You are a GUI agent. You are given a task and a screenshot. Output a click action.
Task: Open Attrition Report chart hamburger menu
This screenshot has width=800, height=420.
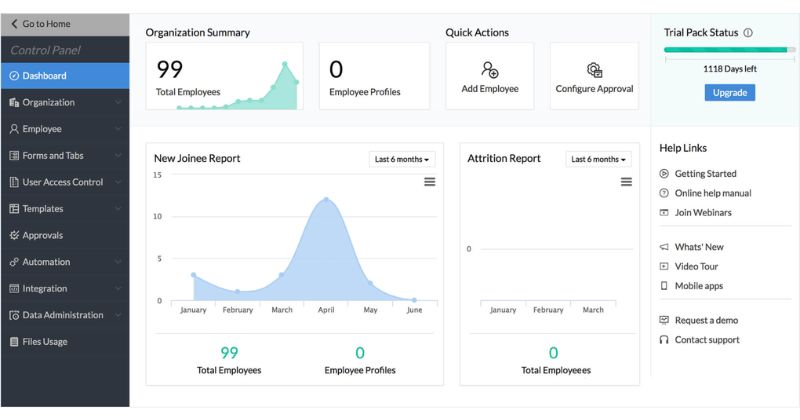coord(626,182)
